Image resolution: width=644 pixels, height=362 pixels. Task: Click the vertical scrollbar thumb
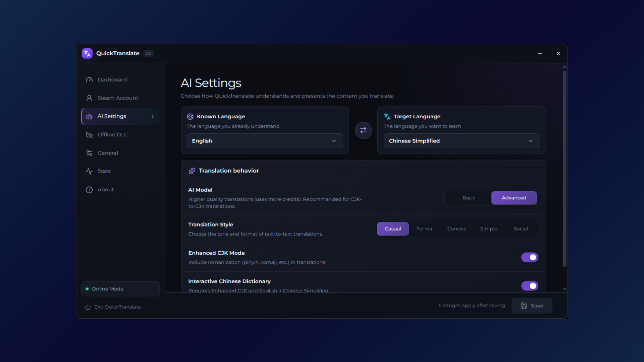tap(565, 169)
